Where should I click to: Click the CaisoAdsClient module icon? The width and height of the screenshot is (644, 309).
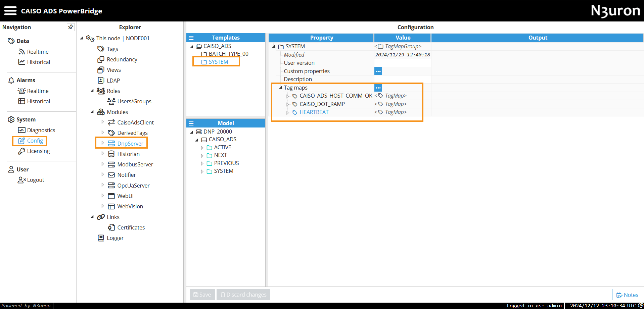click(111, 122)
